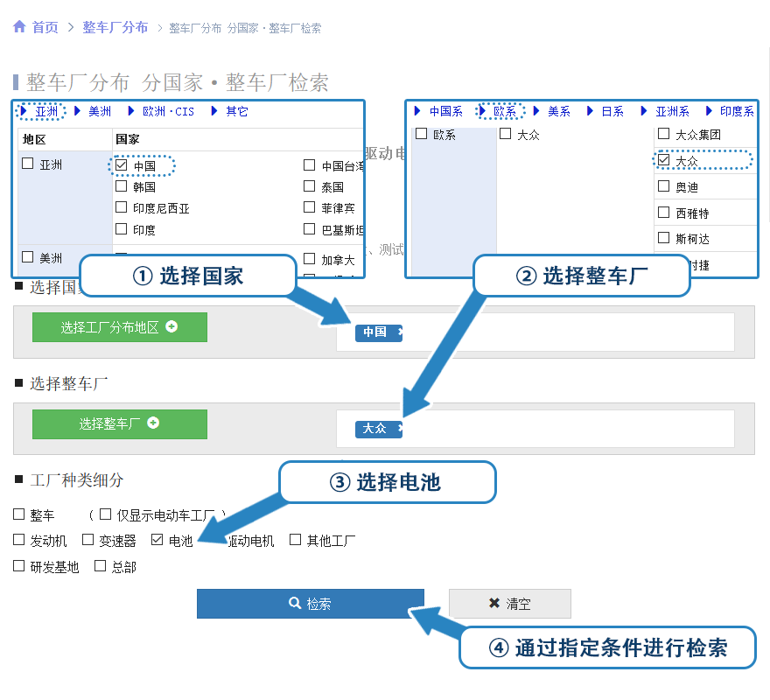770x700 pixels.
Task: Click plus icon on 选择工厂分布地区 button
Action: tap(171, 326)
